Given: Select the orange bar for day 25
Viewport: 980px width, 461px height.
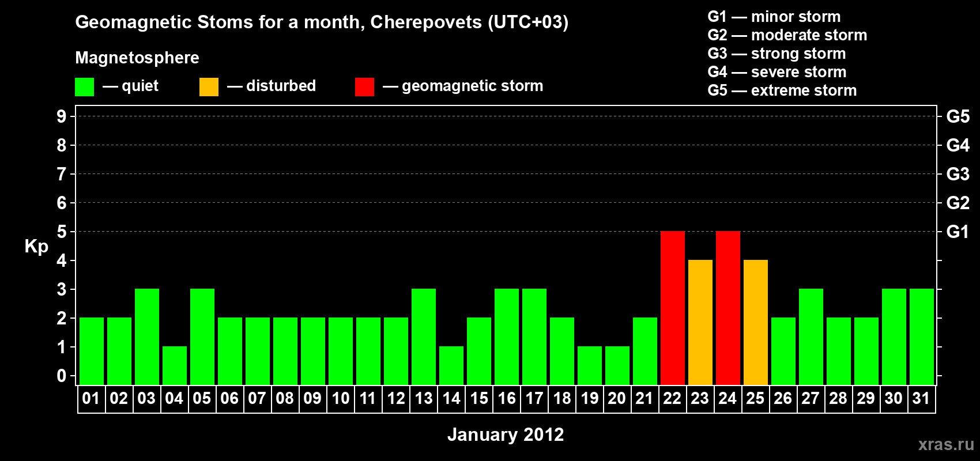Looking at the screenshot, I should pos(756,322).
